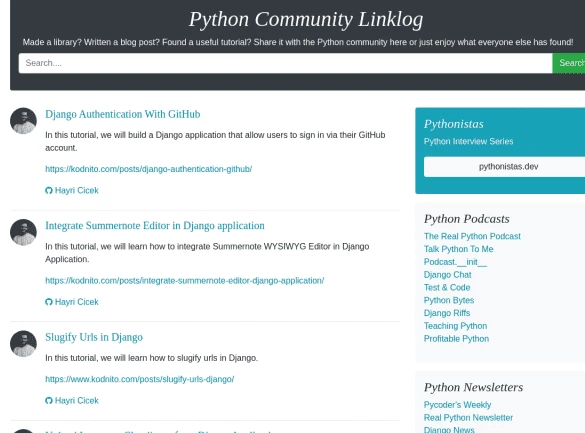Open Real Python Newsletter link
This screenshot has width=585, height=433.
pyautogui.click(x=468, y=418)
